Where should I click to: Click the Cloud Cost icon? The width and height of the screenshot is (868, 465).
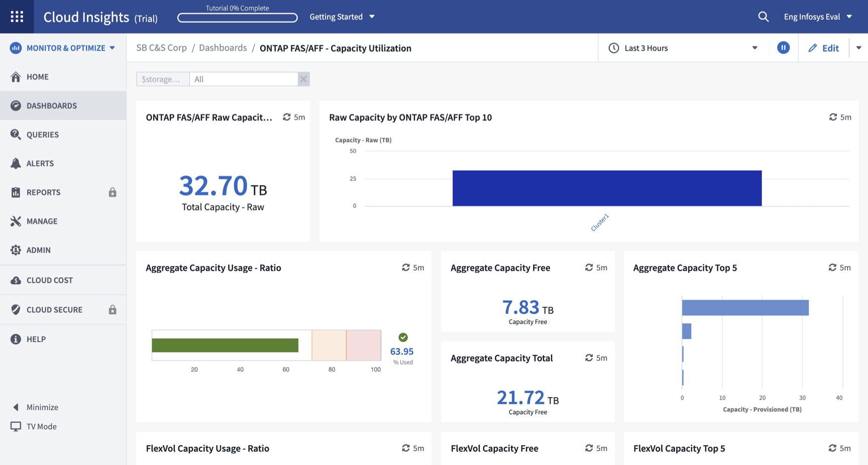click(x=16, y=280)
